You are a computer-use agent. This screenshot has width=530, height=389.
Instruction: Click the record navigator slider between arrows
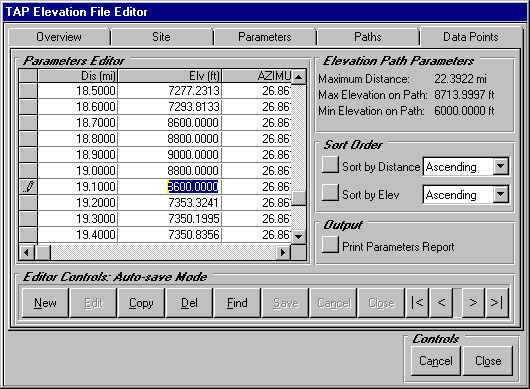click(x=457, y=303)
